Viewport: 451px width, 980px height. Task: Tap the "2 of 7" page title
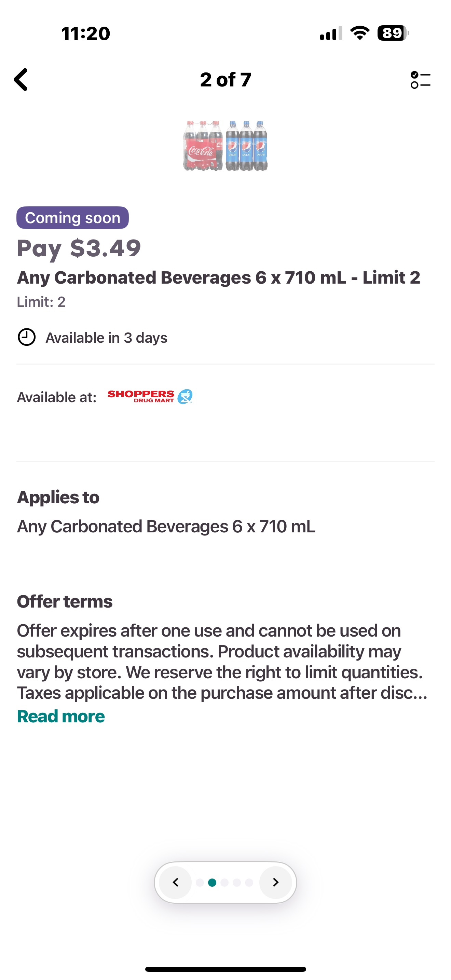225,80
